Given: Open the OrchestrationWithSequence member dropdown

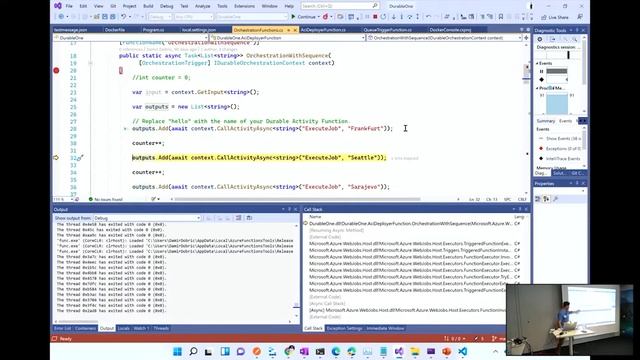Looking at the screenshot, I should click(444, 38).
